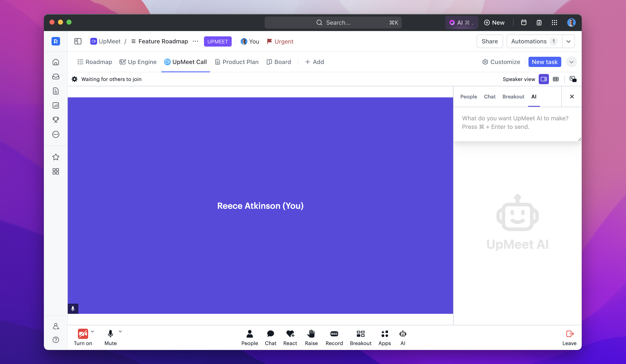Switch to grid view layout
This screenshot has height=364, width=626.
(556, 79)
